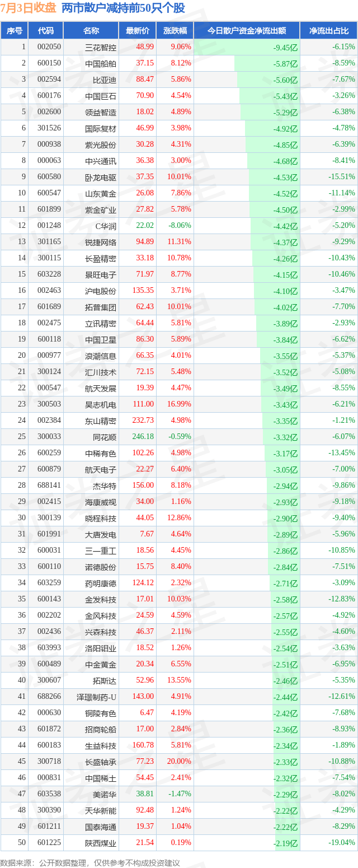Click the 20.00% change for 长盛轴承
Image resolution: width=358 pixels, height=868 pixels.
(x=180, y=762)
